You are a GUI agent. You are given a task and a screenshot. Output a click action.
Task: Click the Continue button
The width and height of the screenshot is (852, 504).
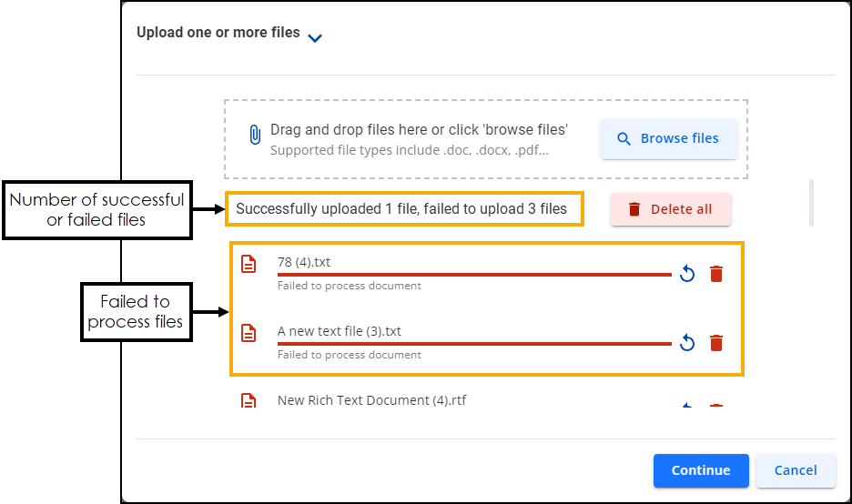[701, 470]
